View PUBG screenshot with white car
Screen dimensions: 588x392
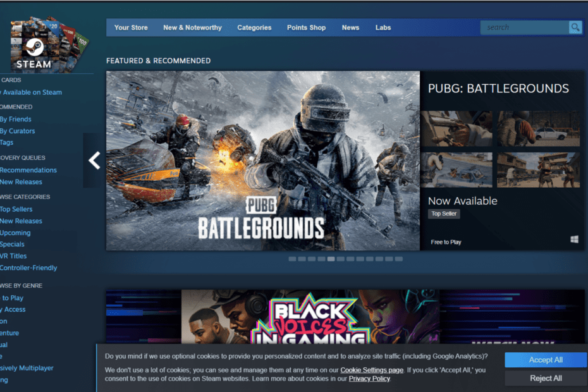click(538, 129)
